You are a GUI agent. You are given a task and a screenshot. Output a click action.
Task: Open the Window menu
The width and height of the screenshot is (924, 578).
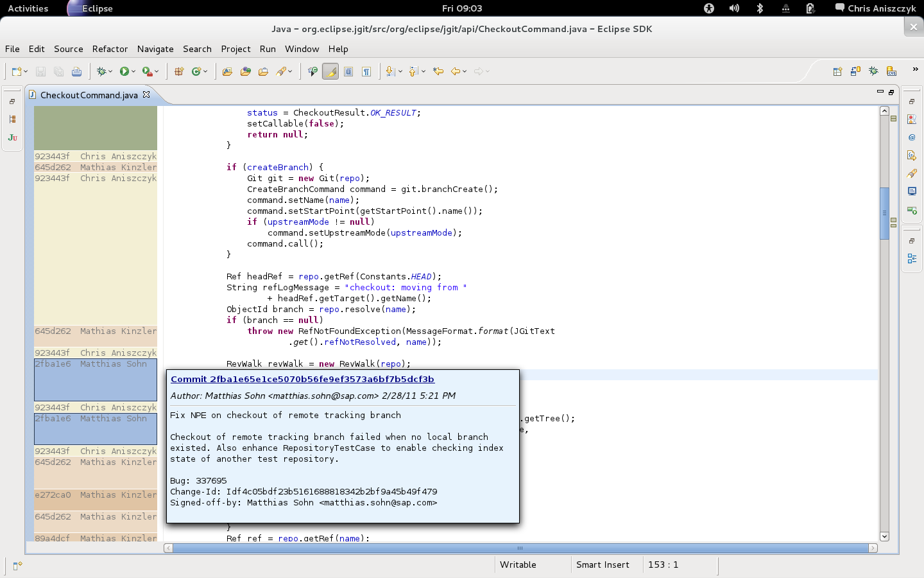[302, 49]
